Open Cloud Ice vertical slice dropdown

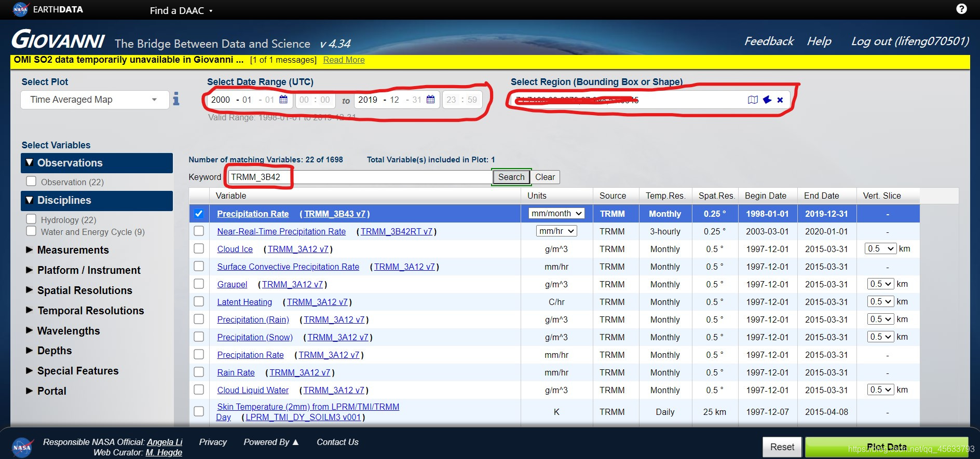click(x=881, y=248)
